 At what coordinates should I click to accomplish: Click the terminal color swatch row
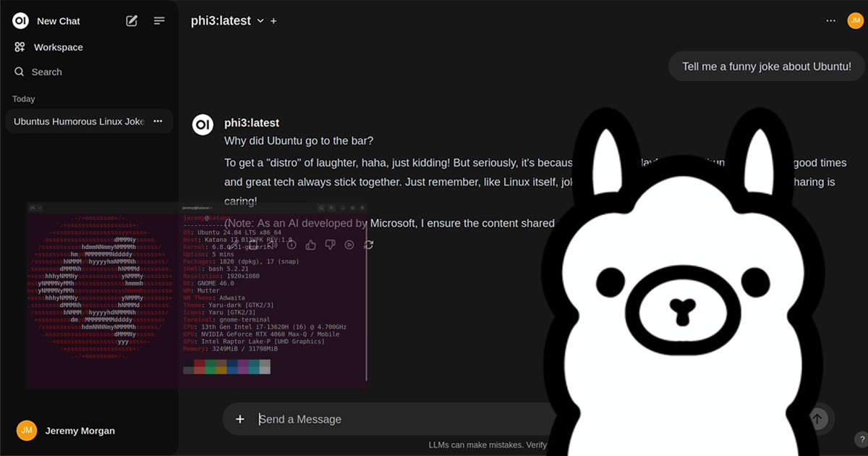227,367
